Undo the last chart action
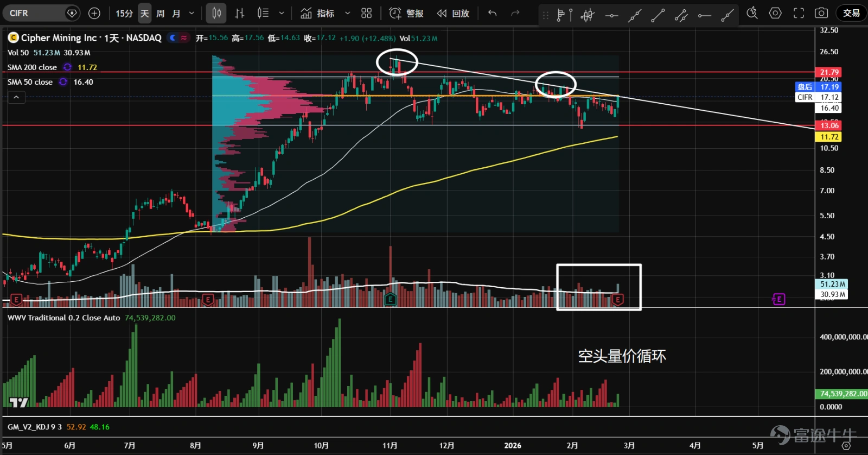Screen dimensions: 868x455 coord(493,13)
